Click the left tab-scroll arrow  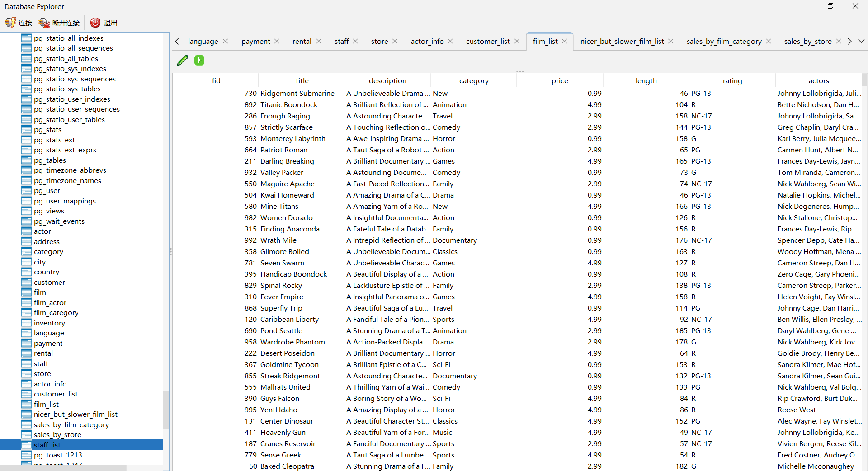coord(176,41)
